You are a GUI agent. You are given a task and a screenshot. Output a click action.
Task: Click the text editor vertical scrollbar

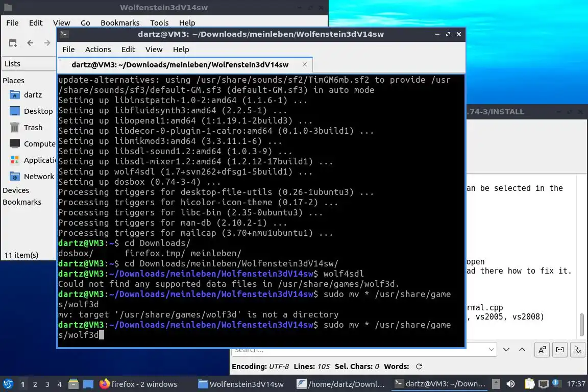click(x=582, y=325)
